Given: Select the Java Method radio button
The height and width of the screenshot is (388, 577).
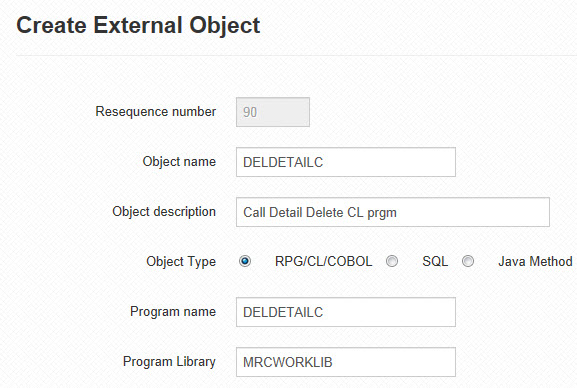Looking at the screenshot, I should click(468, 261).
